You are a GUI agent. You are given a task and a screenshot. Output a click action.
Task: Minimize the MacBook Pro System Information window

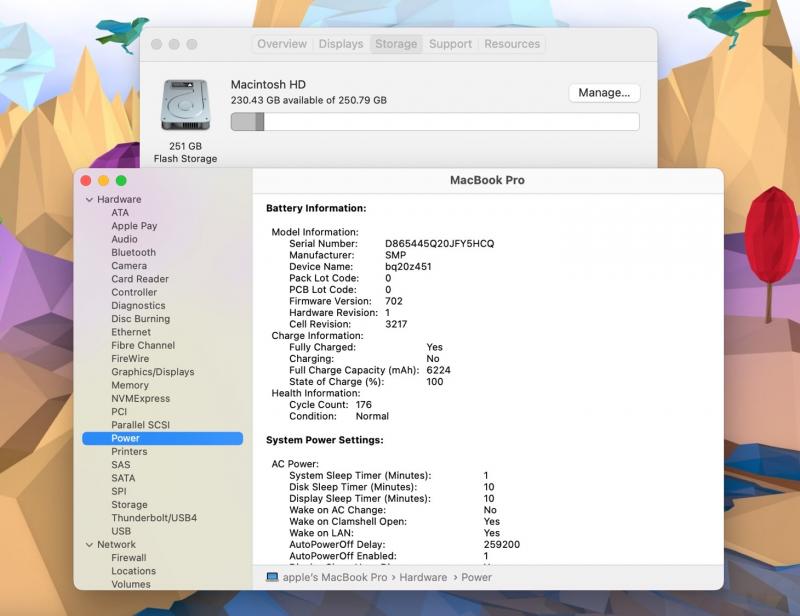(x=104, y=181)
